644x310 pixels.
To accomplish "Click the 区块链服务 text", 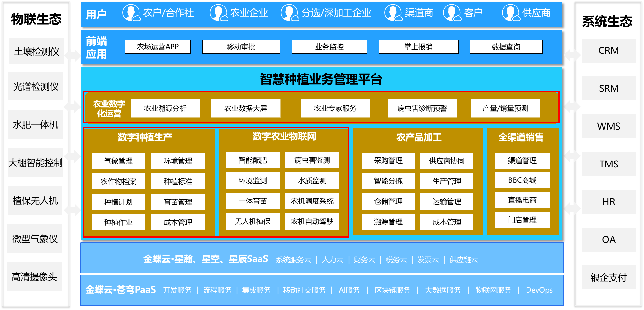I will [x=393, y=290].
